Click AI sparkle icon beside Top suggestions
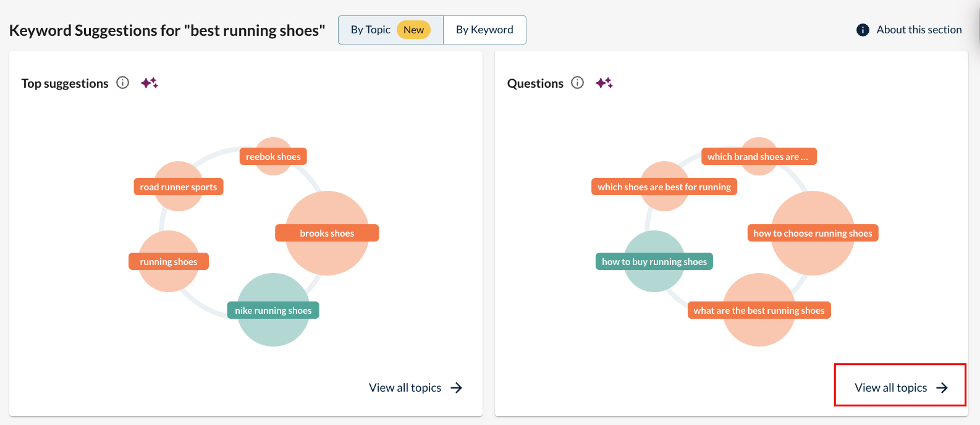The height and width of the screenshot is (425, 980). click(149, 83)
